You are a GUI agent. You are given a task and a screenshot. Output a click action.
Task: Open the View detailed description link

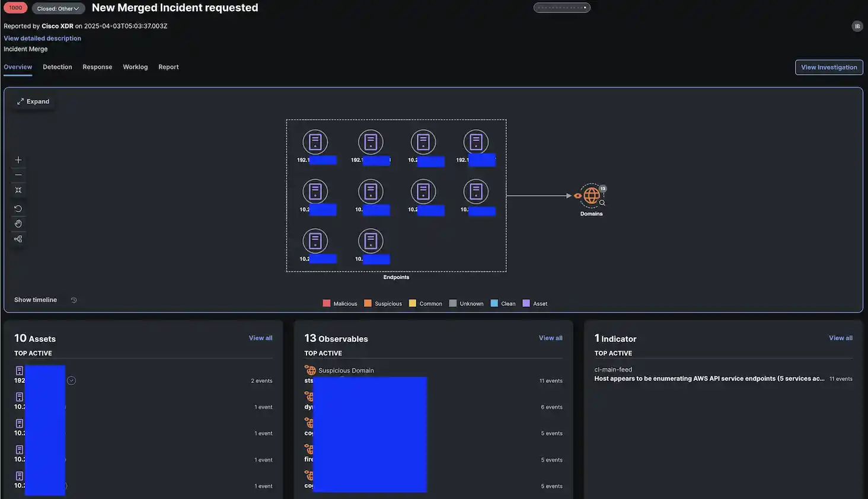[x=42, y=39]
